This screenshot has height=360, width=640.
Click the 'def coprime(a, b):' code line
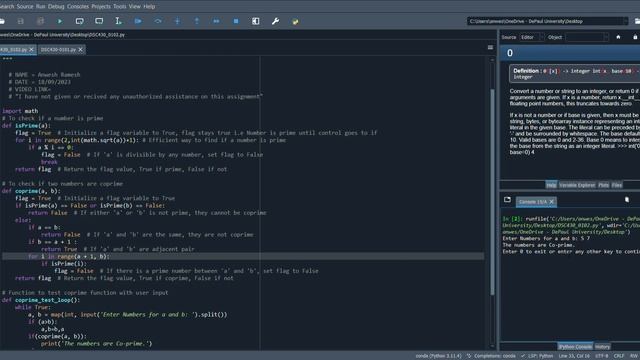[x=31, y=191]
